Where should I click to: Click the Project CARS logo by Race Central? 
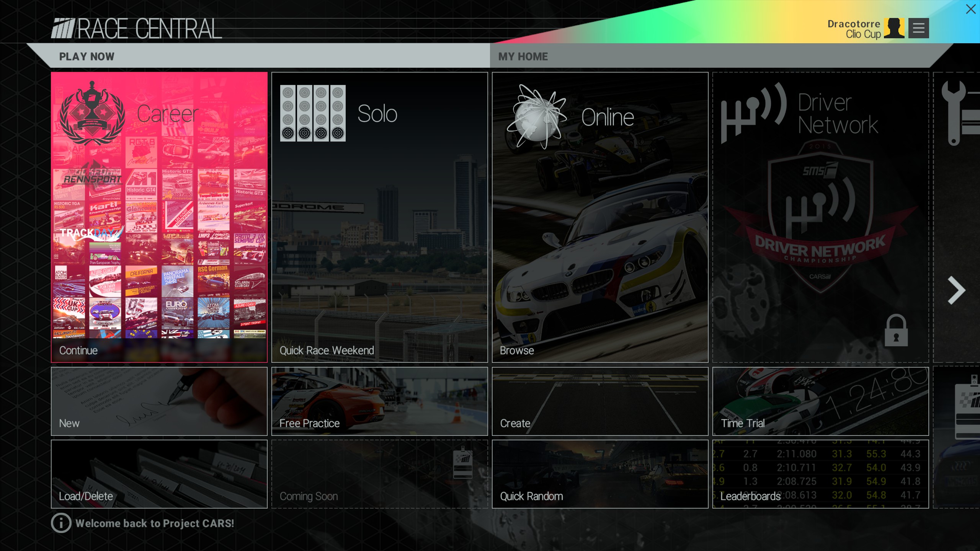click(x=64, y=28)
